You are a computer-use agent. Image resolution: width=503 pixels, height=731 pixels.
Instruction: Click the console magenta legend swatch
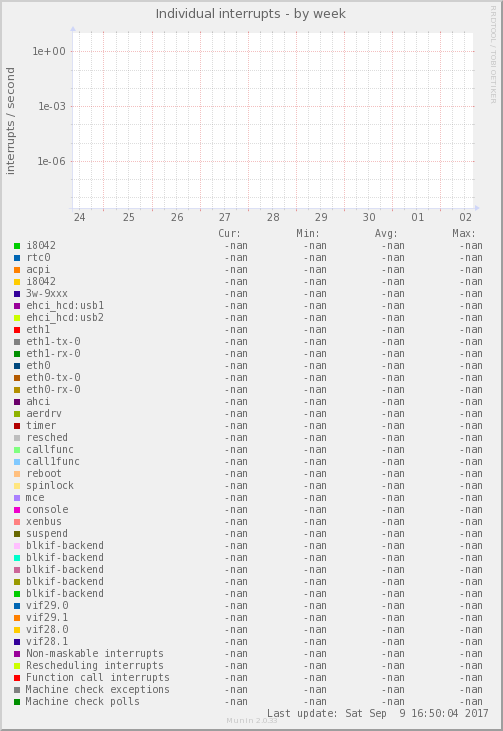click(17, 510)
